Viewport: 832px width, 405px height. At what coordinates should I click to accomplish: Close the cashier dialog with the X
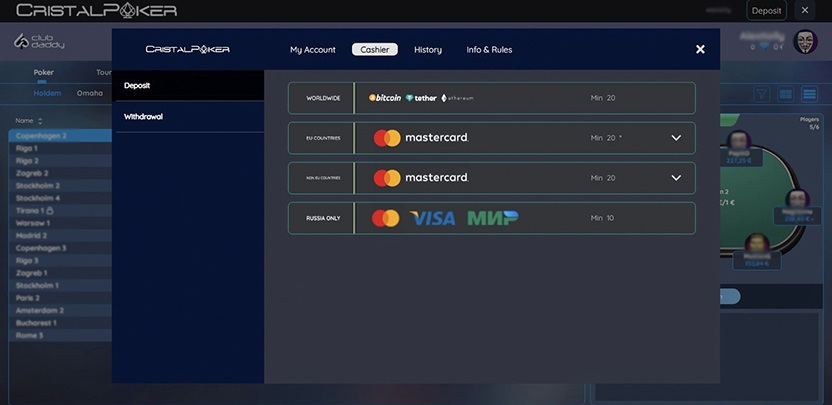(700, 49)
